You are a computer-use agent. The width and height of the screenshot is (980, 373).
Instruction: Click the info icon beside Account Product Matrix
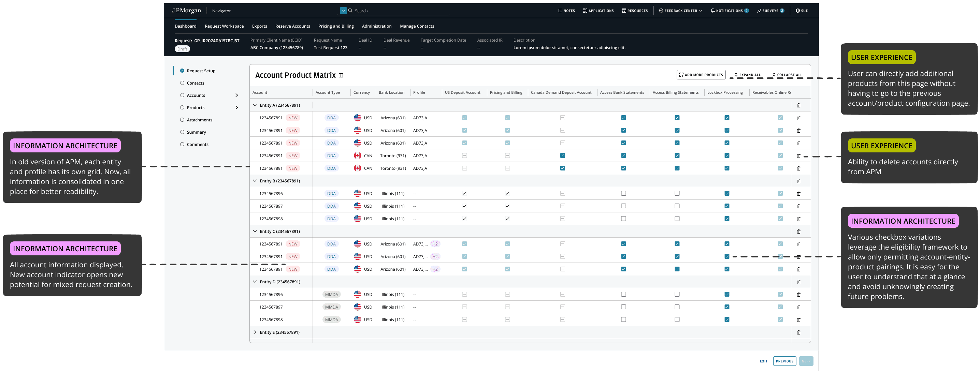point(341,75)
